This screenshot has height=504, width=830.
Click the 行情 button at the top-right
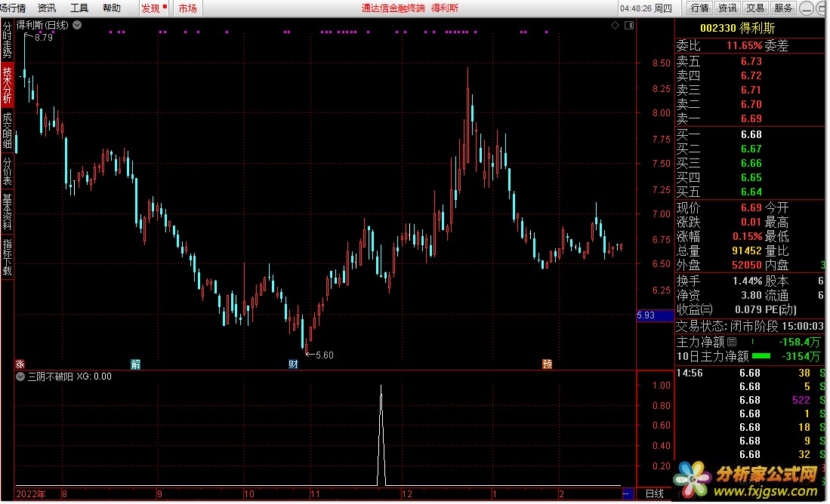click(x=699, y=8)
